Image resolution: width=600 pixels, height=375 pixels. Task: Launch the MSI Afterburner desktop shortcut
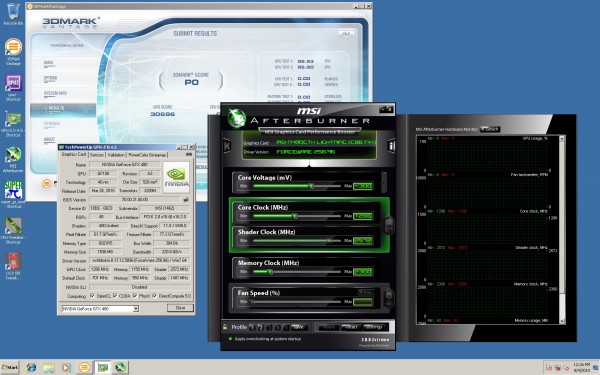[x=13, y=159]
